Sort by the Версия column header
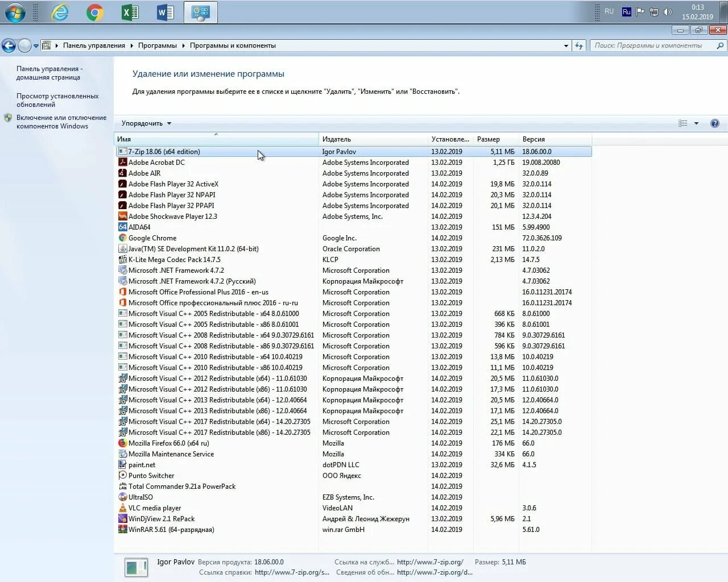The height and width of the screenshot is (582, 728). 555,139
